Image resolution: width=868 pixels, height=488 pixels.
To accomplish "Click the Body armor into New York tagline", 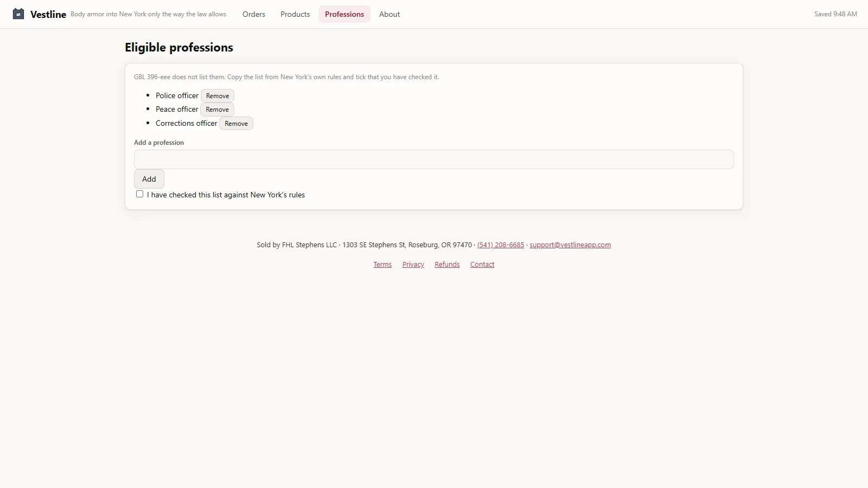I will click(149, 14).
